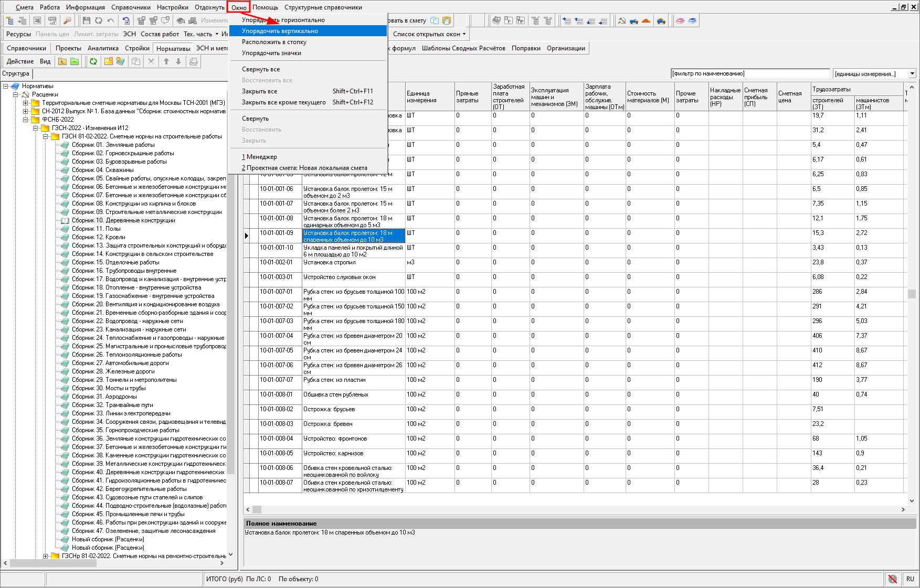
Task: Switch to the Проекты tab
Action: coord(68,48)
